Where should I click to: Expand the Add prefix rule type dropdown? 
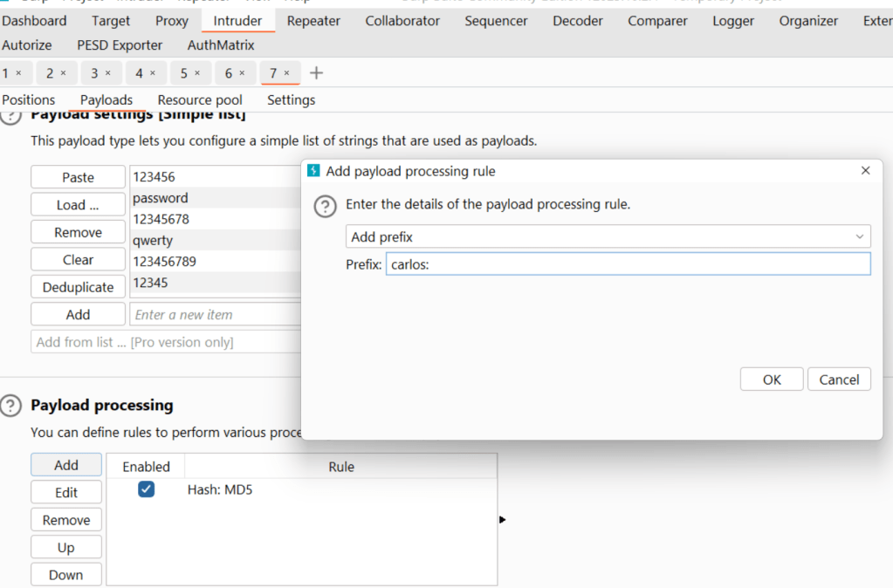point(608,236)
